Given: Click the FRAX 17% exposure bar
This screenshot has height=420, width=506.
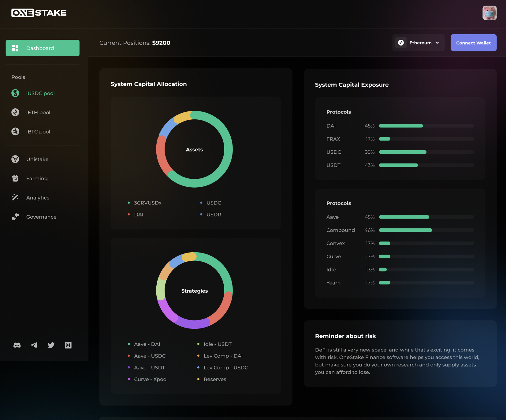Looking at the screenshot, I should click(426, 139).
